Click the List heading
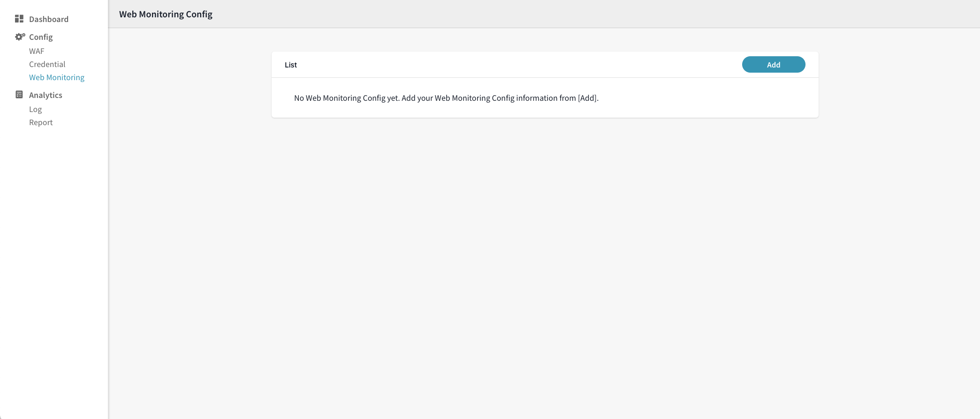 point(291,65)
